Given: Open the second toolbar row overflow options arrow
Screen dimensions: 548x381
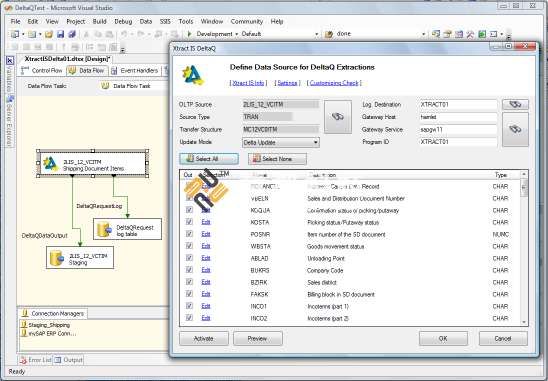Looking at the screenshot, I should point(123,49).
